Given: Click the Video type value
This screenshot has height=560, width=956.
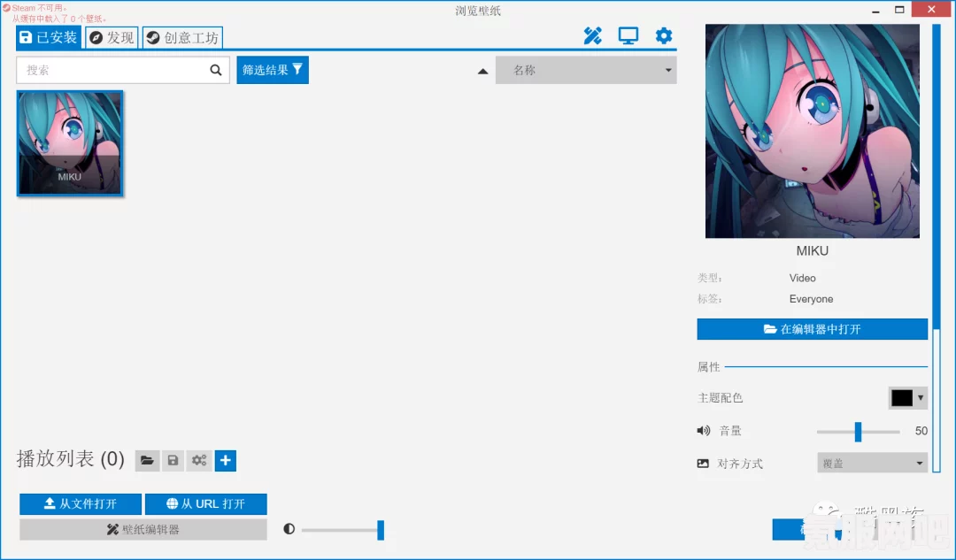Looking at the screenshot, I should 802,278.
